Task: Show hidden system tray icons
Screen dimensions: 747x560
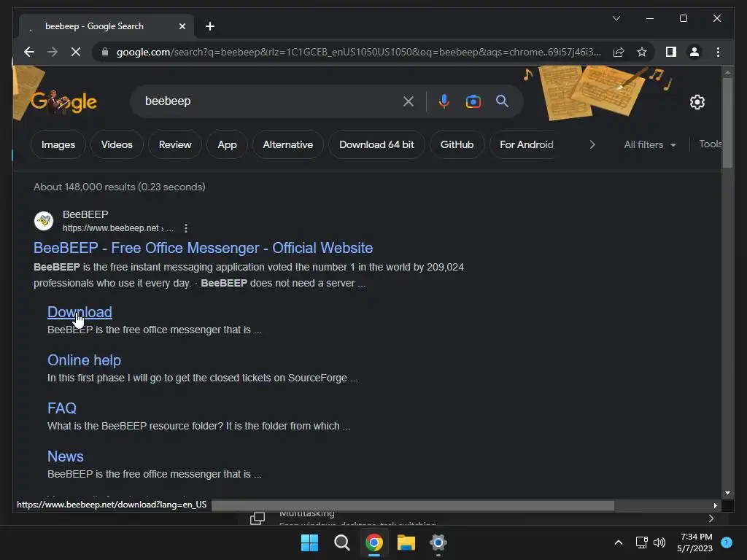Action: click(619, 542)
